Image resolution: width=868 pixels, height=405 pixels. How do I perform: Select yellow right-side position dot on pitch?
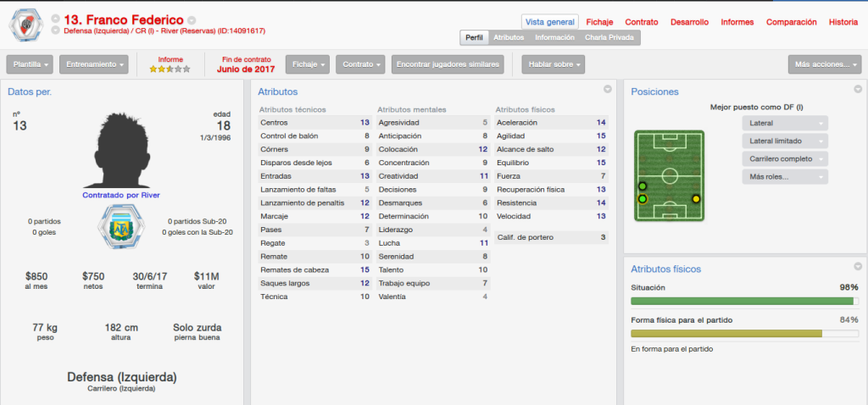696,198
